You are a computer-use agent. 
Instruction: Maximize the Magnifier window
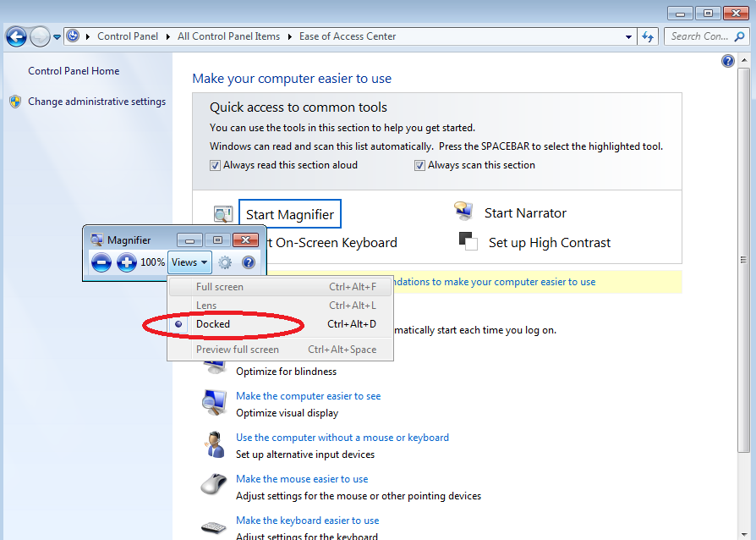(x=217, y=240)
